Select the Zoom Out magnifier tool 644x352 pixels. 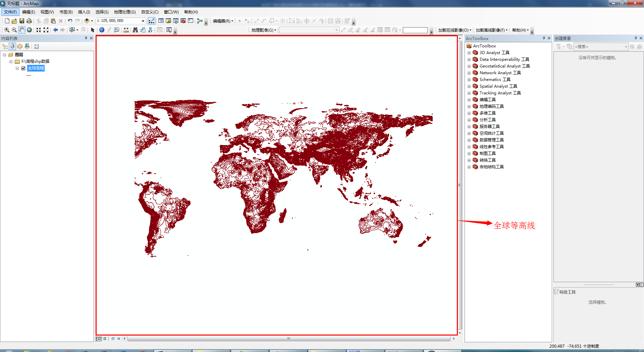click(14, 30)
